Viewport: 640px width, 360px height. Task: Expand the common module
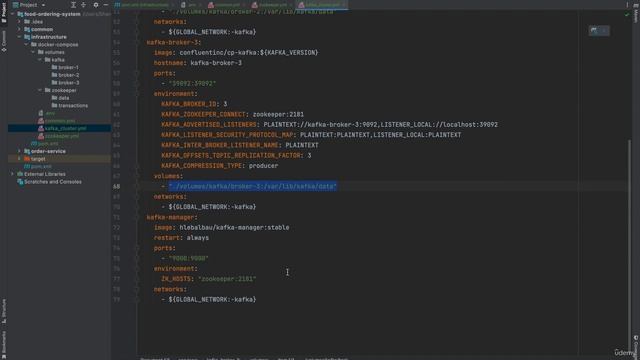[x=19, y=29]
